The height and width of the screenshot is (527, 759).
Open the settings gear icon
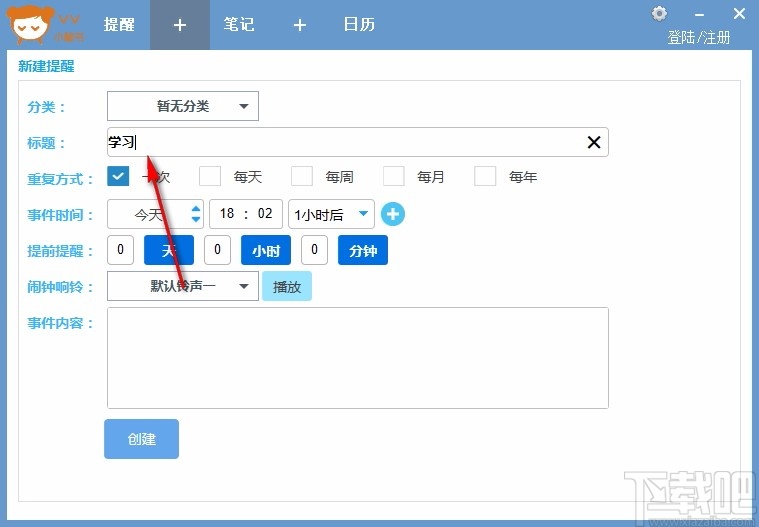pyautogui.click(x=659, y=14)
